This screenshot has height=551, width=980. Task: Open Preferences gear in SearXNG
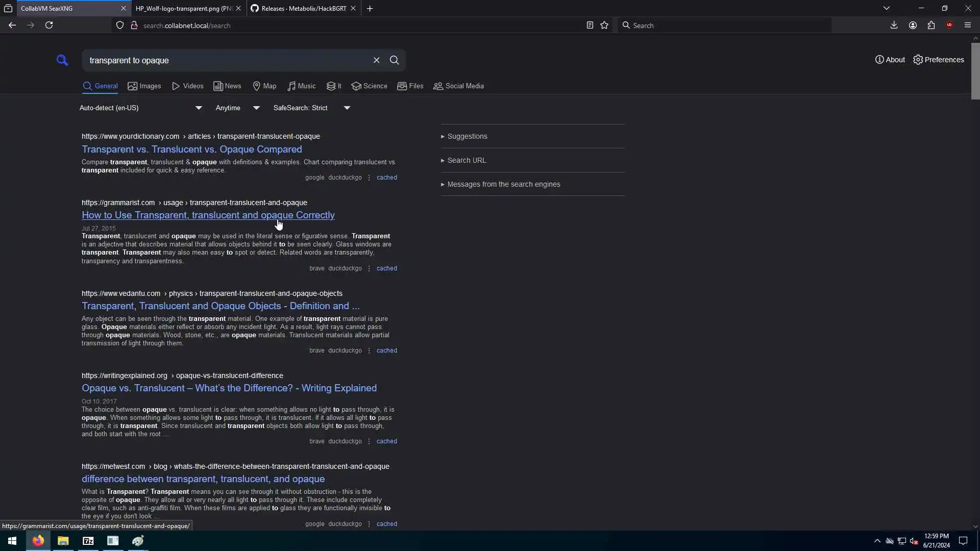938,60
